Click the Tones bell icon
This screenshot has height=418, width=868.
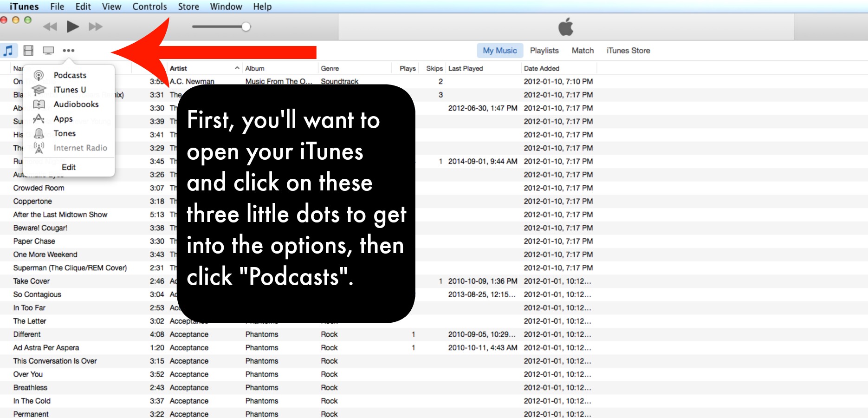tap(39, 133)
